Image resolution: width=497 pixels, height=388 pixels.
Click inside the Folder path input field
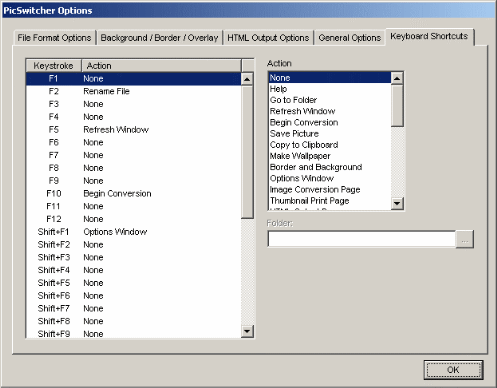[x=362, y=239]
